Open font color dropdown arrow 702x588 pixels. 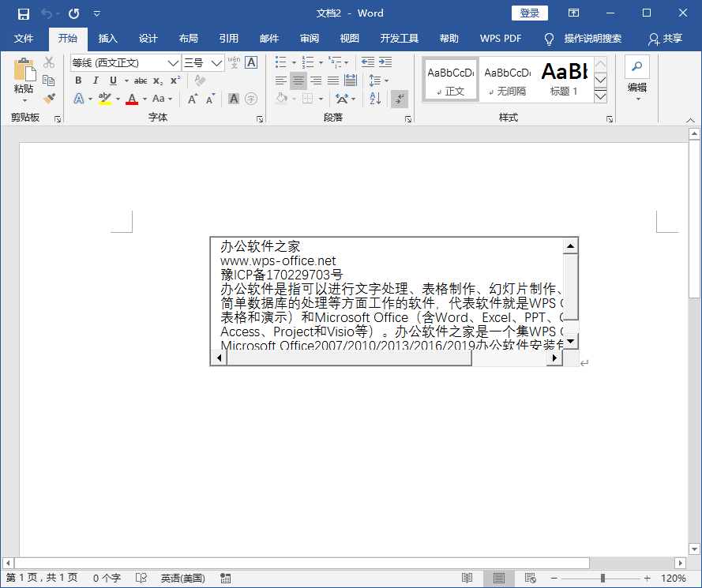coord(145,99)
